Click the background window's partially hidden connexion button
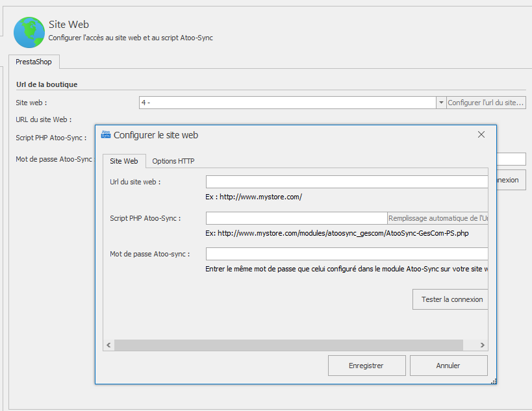 (x=511, y=180)
